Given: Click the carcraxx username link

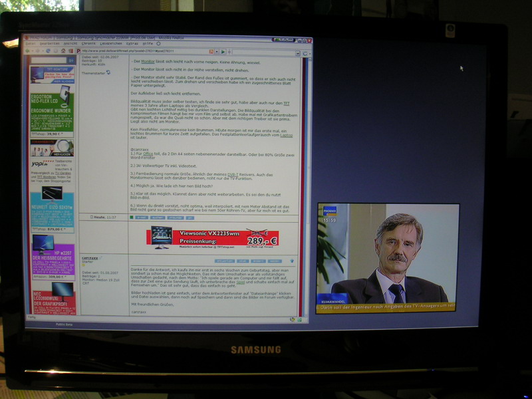Looking at the screenshot, I should pos(89,257).
